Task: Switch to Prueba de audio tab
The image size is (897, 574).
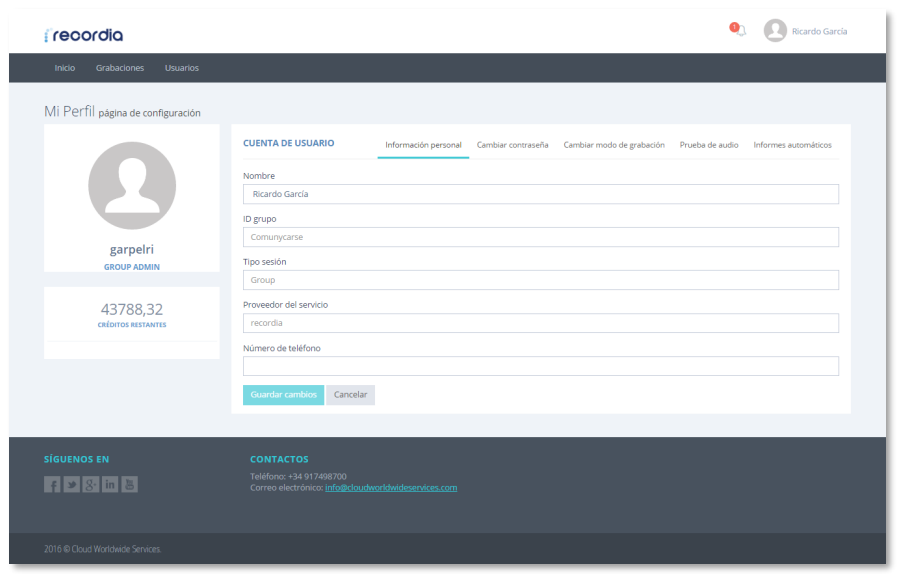Action: 709,145
